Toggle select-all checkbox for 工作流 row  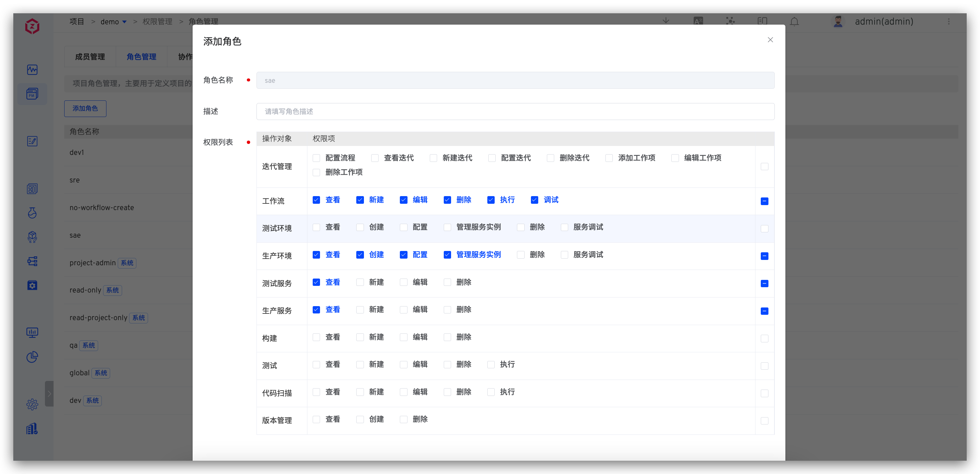(x=764, y=201)
